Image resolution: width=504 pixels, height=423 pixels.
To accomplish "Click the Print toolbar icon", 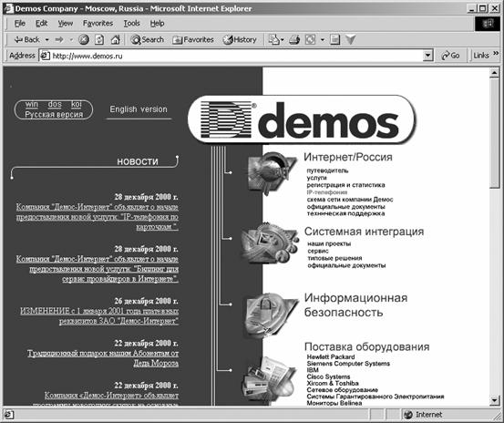I will [294, 39].
